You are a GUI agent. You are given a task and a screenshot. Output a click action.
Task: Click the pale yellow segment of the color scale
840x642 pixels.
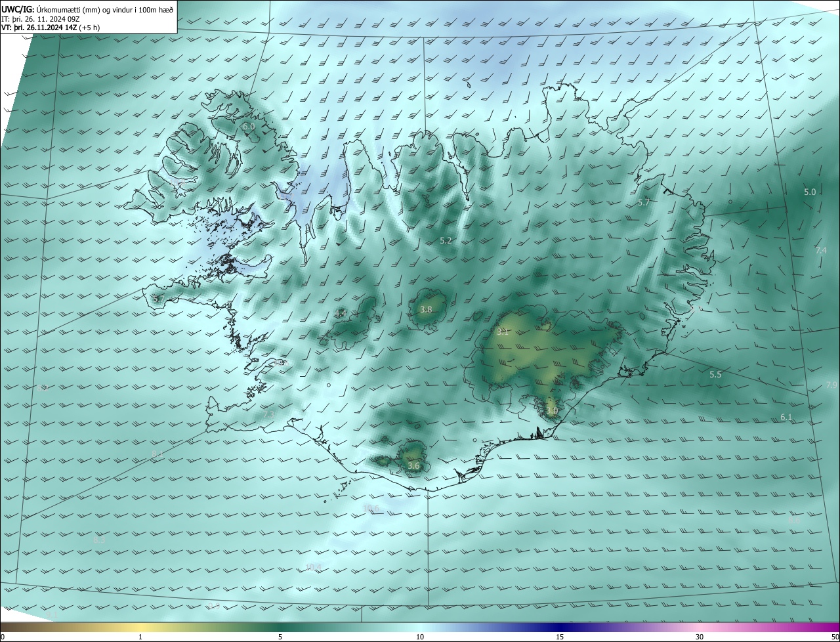[x=140, y=627]
